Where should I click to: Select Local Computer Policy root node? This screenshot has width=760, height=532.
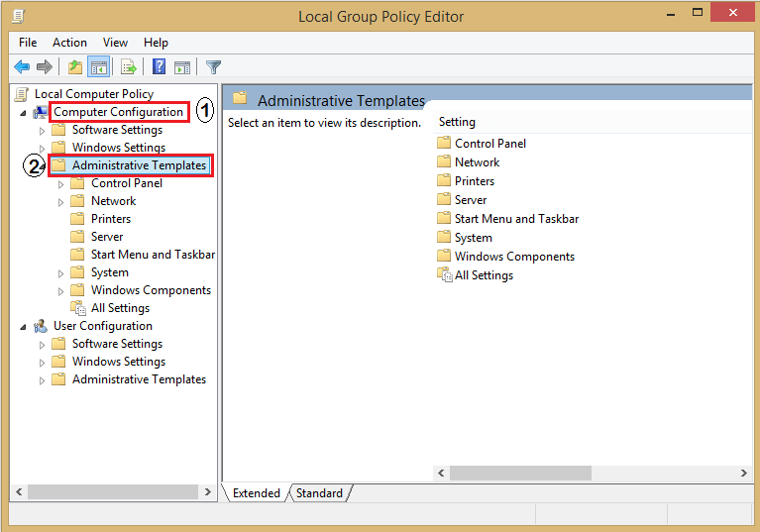(94, 94)
